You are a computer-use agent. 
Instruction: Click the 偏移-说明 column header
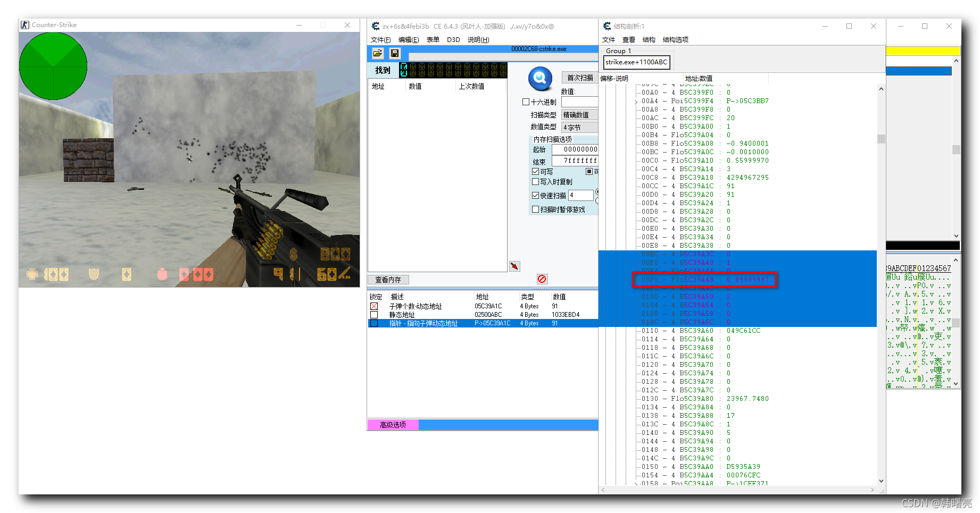tap(641, 79)
